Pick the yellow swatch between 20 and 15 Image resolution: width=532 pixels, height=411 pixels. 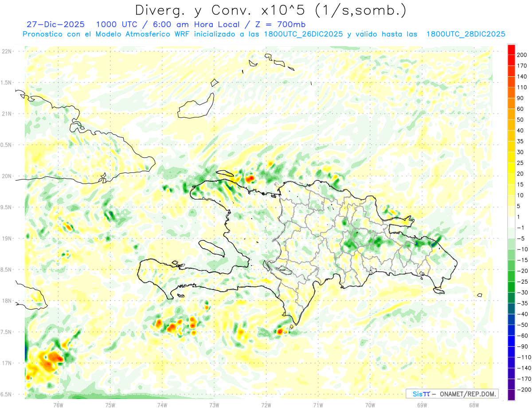[x=511, y=179]
